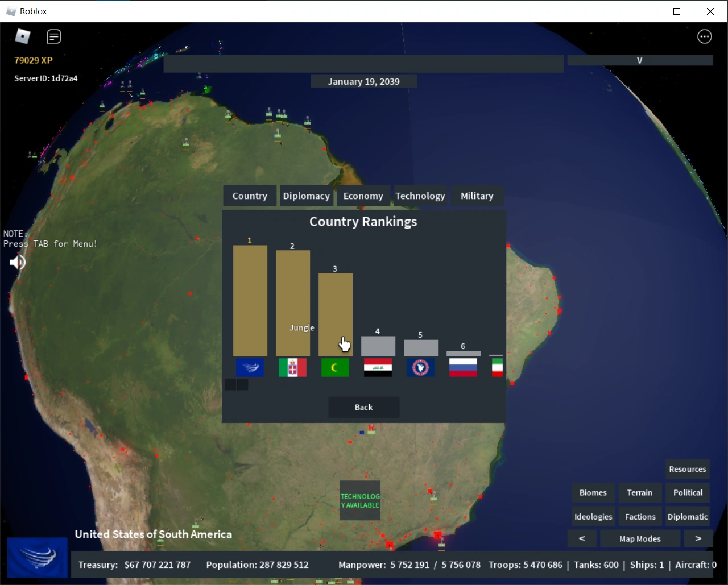Select the green crescent flag
This screenshot has width=728, height=585.
(x=335, y=367)
